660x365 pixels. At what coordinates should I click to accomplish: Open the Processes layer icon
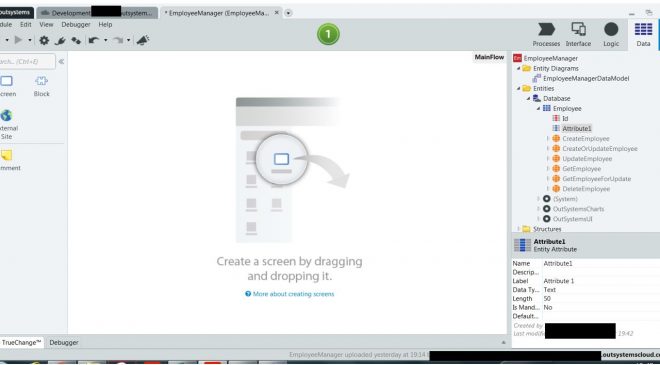(x=546, y=34)
